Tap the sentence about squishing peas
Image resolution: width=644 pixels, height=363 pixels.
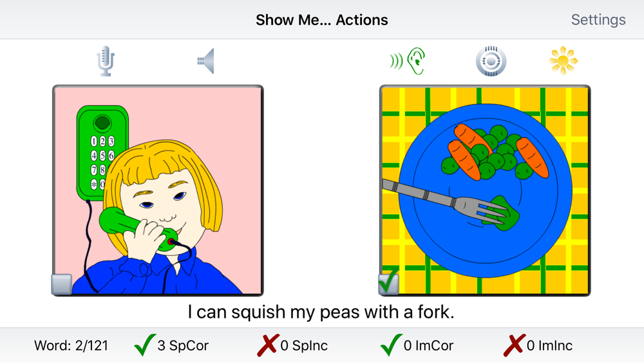coord(321,312)
